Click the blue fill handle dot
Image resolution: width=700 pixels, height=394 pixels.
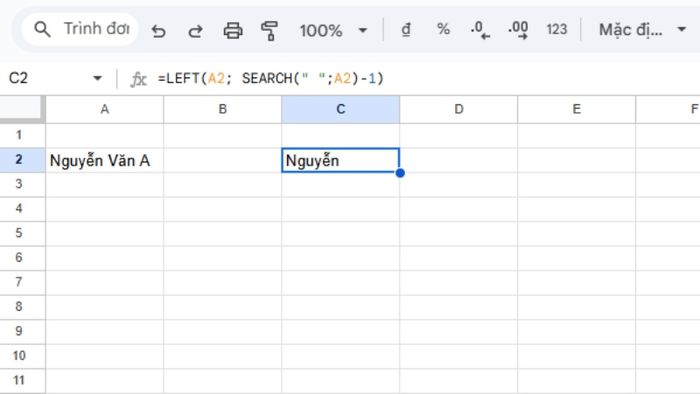[400, 173]
